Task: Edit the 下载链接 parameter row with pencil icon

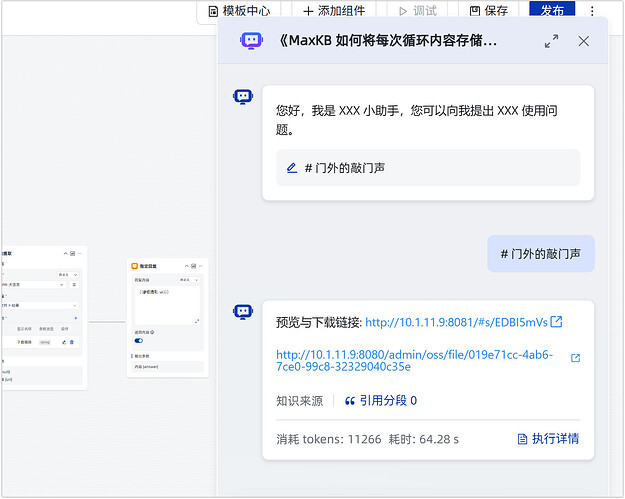Action: click(64, 342)
